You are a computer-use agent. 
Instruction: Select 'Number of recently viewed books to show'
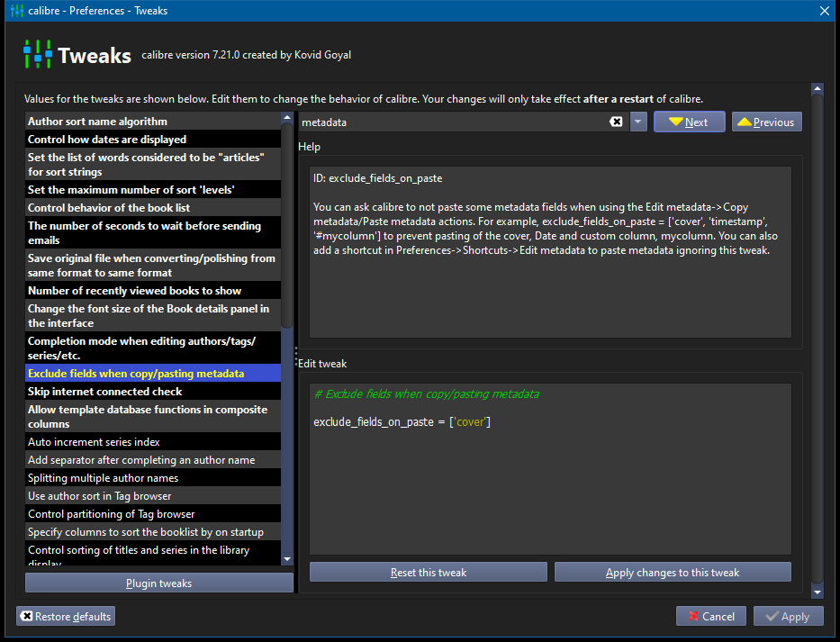tap(153, 291)
